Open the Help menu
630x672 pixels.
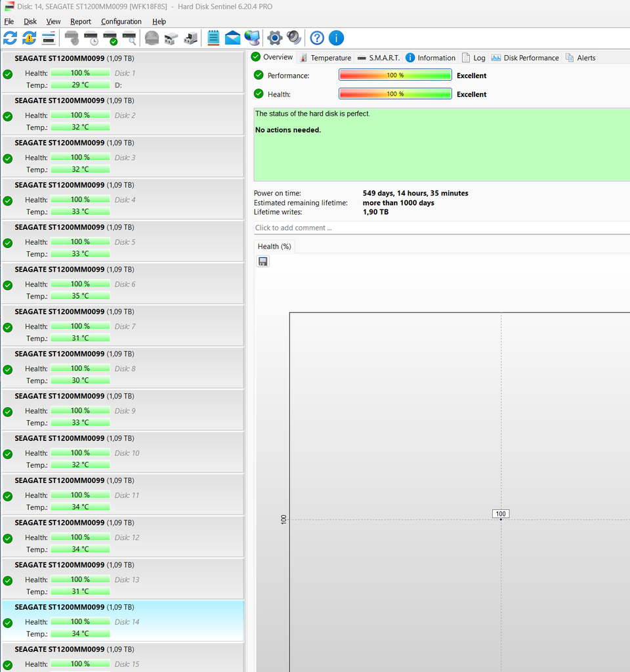click(x=159, y=22)
